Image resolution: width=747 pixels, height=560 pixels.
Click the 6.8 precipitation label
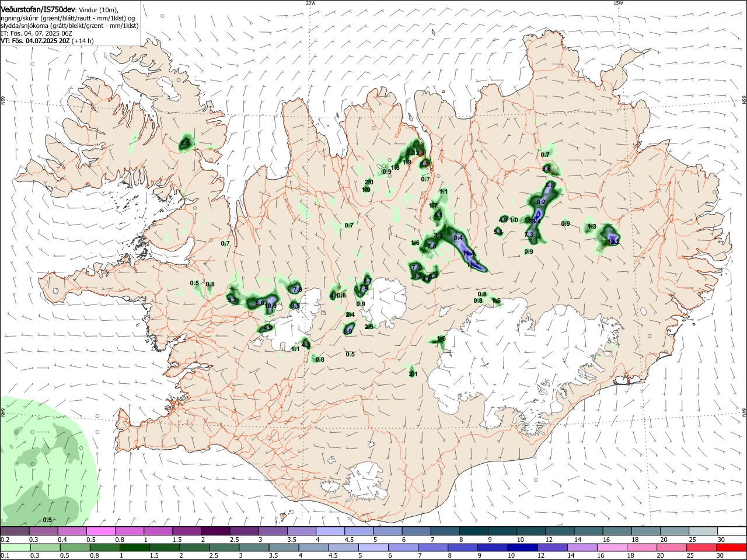coord(550,185)
